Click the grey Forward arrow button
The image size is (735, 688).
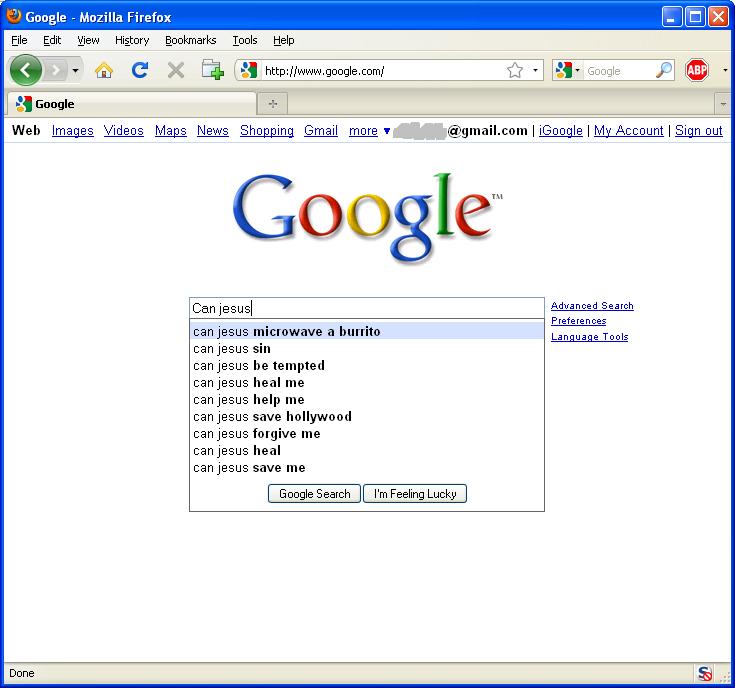click(56, 70)
